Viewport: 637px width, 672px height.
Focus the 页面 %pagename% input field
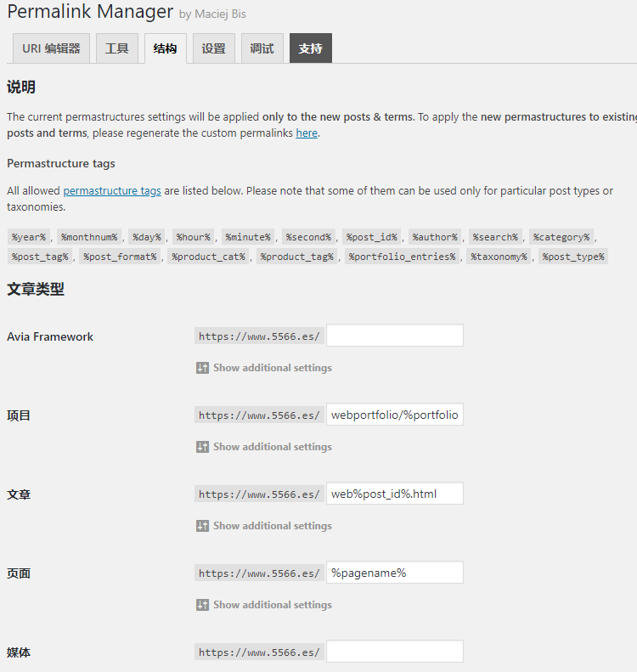pos(395,573)
